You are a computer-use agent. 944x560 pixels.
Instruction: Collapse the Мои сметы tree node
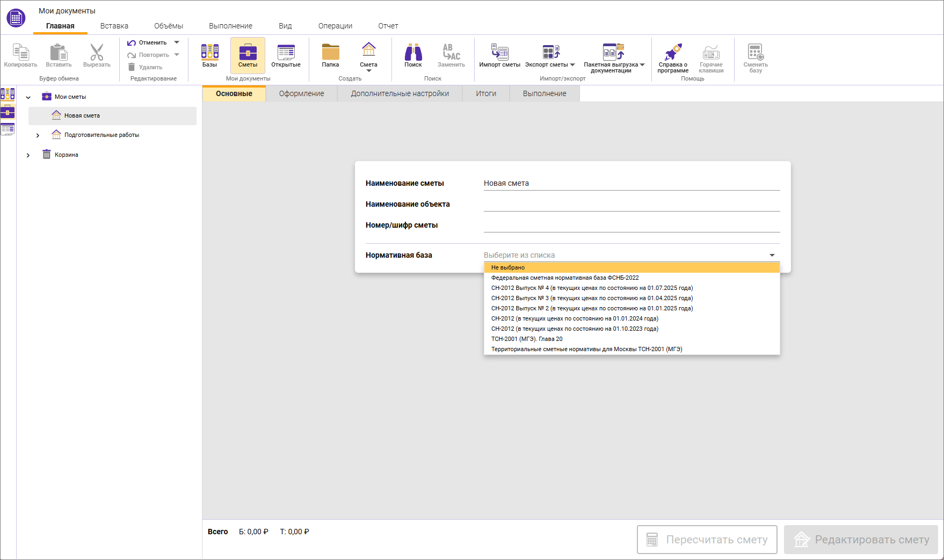pyautogui.click(x=28, y=97)
